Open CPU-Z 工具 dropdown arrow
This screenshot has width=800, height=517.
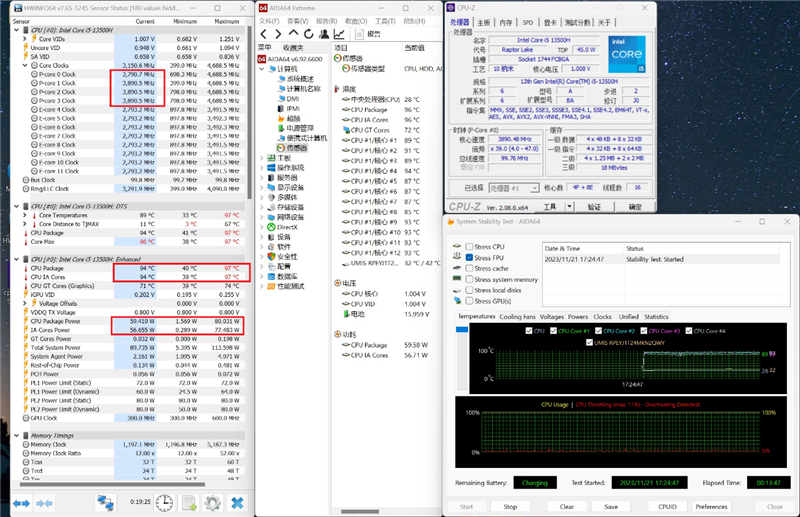pos(569,207)
